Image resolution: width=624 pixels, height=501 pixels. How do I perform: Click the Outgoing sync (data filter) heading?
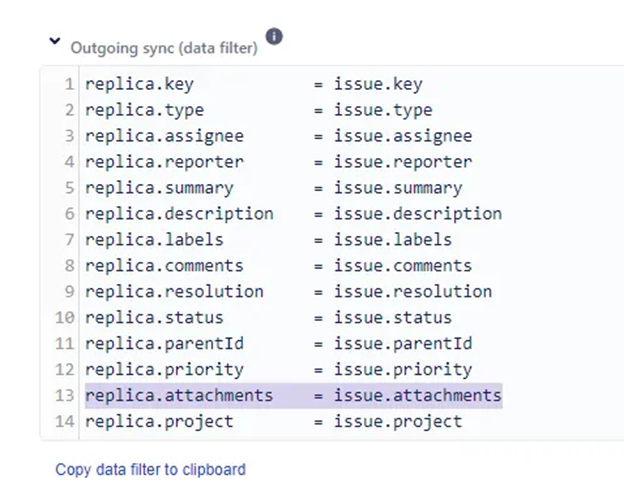tap(164, 48)
